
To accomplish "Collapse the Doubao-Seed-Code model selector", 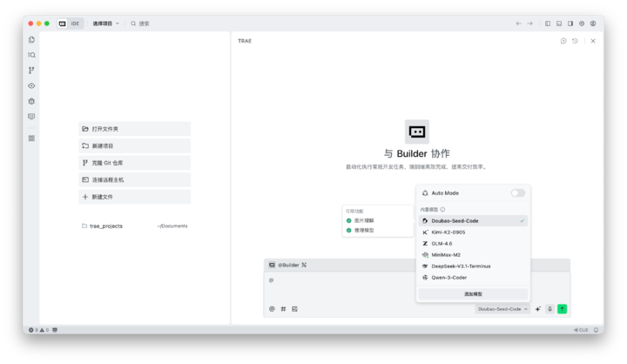I will click(x=503, y=309).
